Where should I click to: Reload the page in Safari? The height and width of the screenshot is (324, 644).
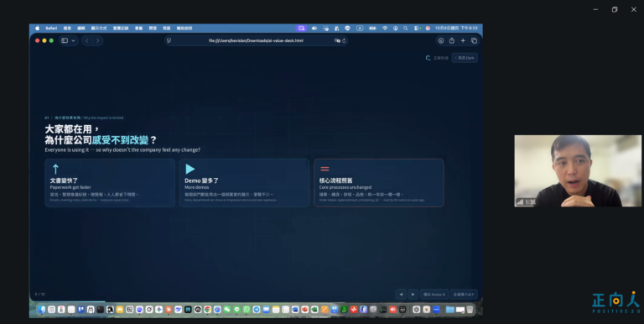[344, 40]
